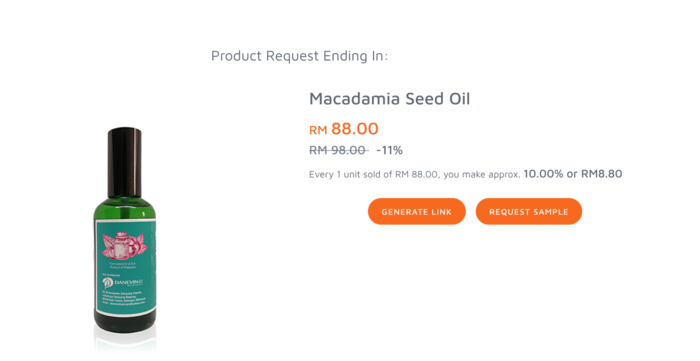Click the Product Request Ending In heading
The height and width of the screenshot is (361, 700).
tap(300, 56)
